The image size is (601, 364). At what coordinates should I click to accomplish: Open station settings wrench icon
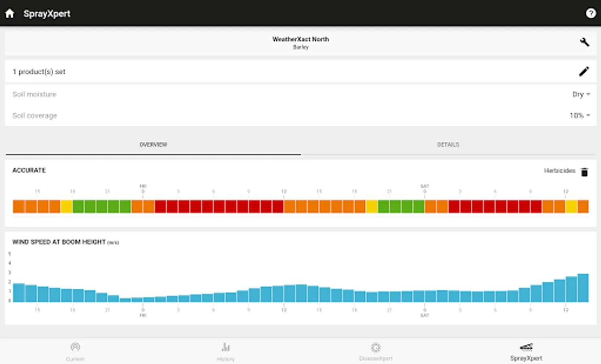coord(584,42)
